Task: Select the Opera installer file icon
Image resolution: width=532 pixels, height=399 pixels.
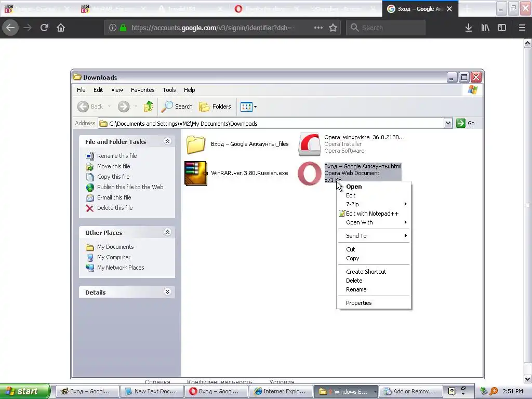Action: pos(309,144)
